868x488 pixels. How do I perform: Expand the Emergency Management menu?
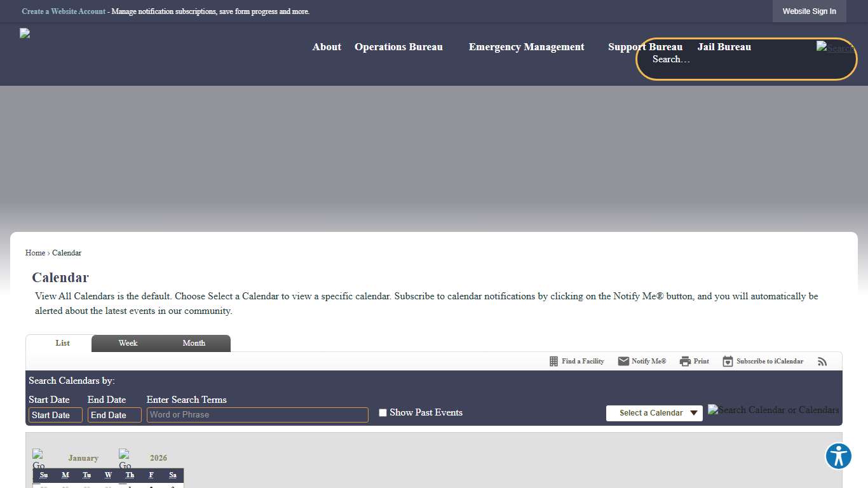pos(526,46)
